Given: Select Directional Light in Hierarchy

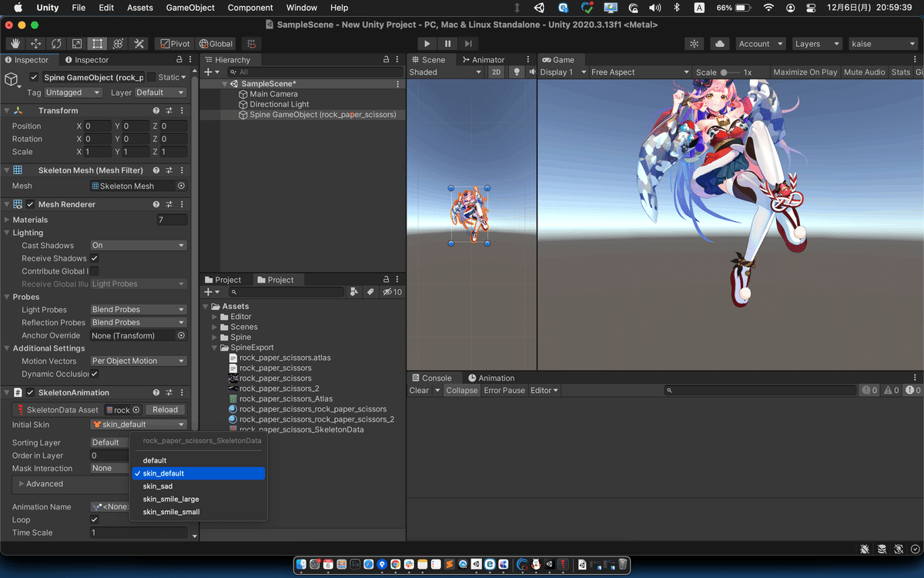Looking at the screenshot, I should click(x=279, y=104).
